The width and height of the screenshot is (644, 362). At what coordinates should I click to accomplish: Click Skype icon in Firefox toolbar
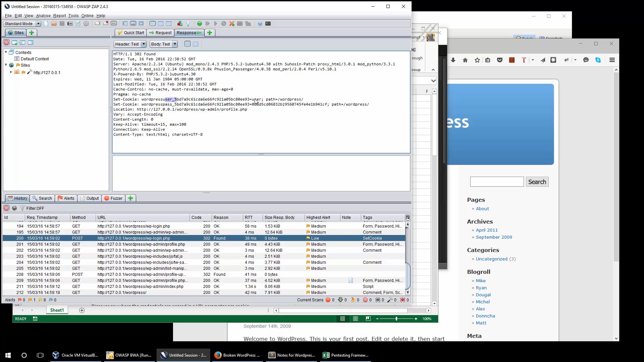598,60
